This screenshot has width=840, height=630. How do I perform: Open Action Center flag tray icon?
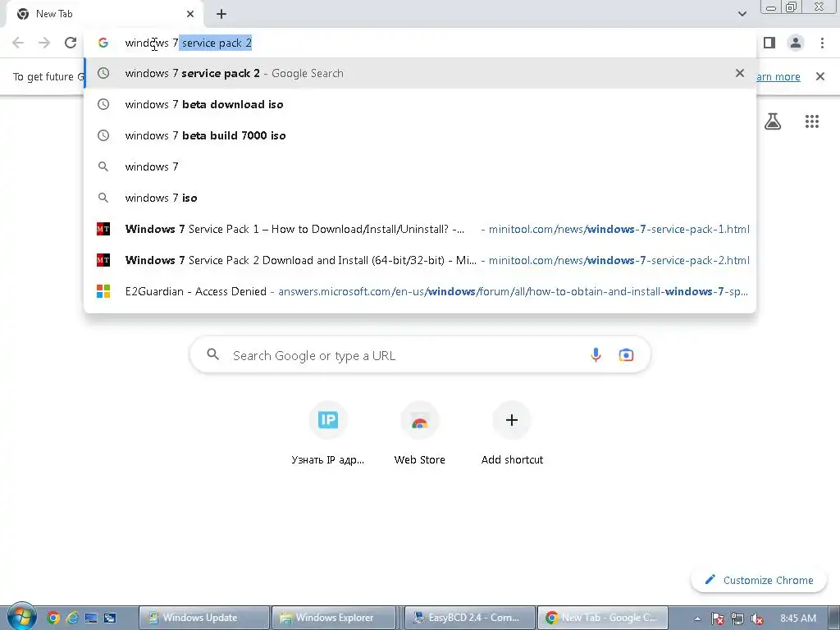pyautogui.click(x=717, y=619)
